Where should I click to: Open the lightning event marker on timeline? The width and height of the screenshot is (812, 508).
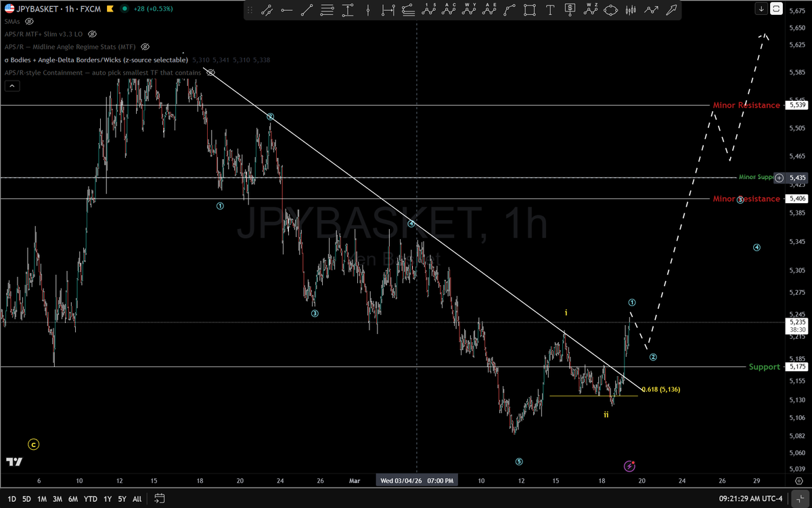(630, 466)
